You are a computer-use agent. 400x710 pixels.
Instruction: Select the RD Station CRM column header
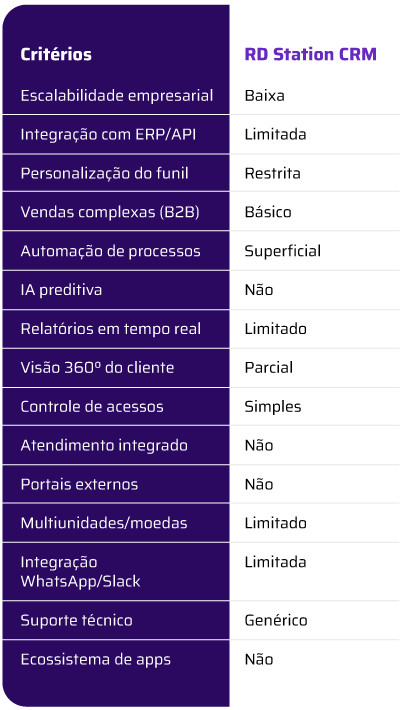[x=310, y=54]
